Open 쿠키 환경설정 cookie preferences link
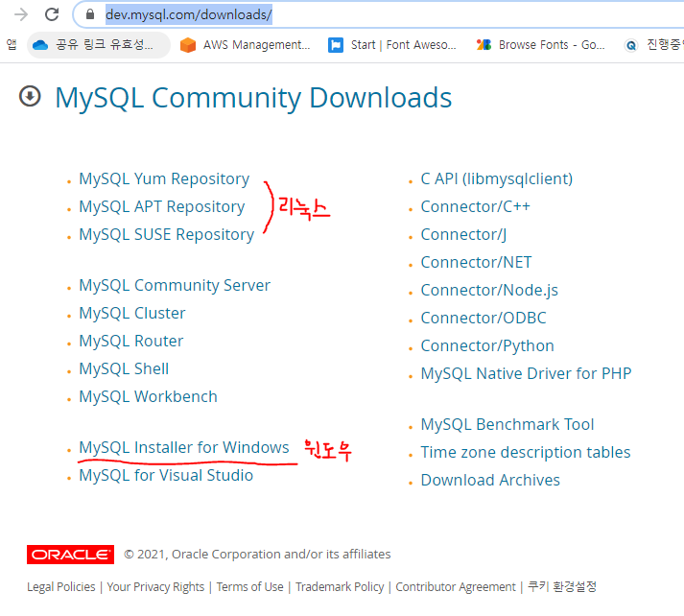This screenshot has height=616, width=684. click(x=562, y=587)
